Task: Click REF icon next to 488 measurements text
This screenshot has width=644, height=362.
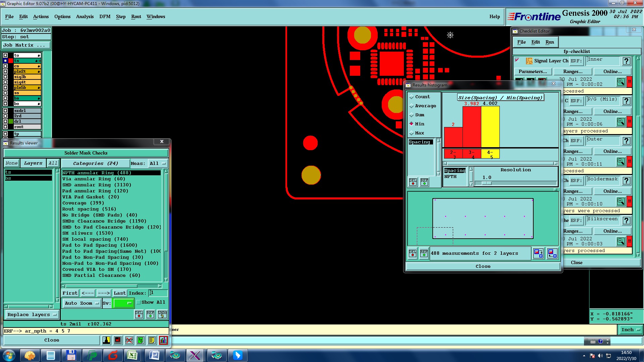Action: (x=424, y=253)
